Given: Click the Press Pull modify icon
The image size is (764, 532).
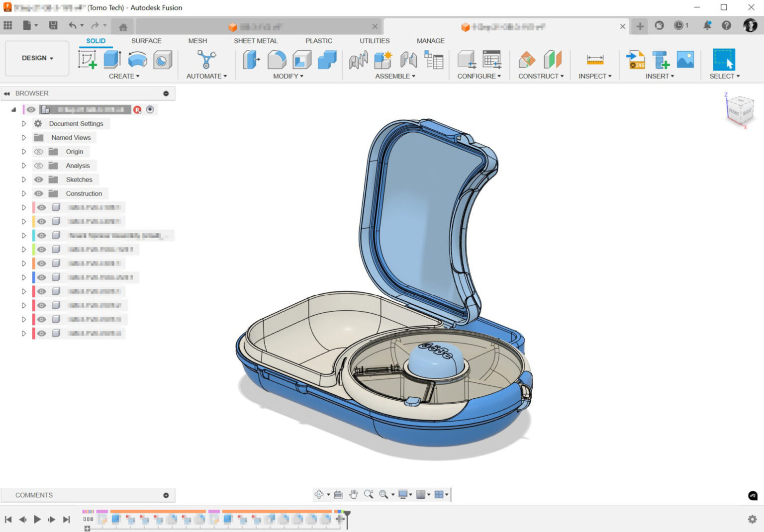Looking at the screenshot, I should coord(252,60).
